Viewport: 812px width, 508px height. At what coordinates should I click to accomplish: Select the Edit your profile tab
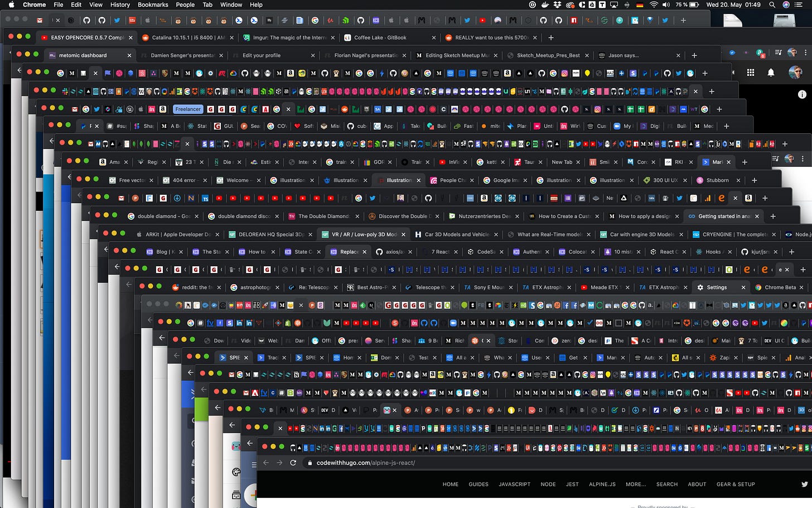pos(273,55)
